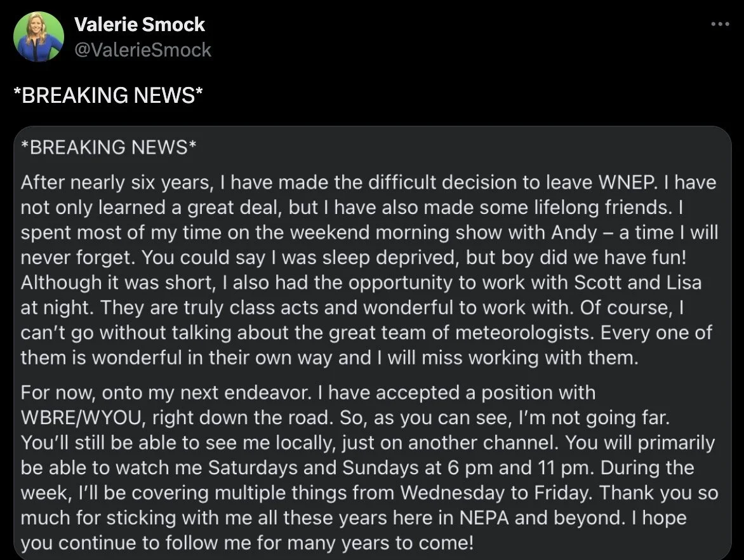Click the @ValerieSmock handle

(143, 50)
